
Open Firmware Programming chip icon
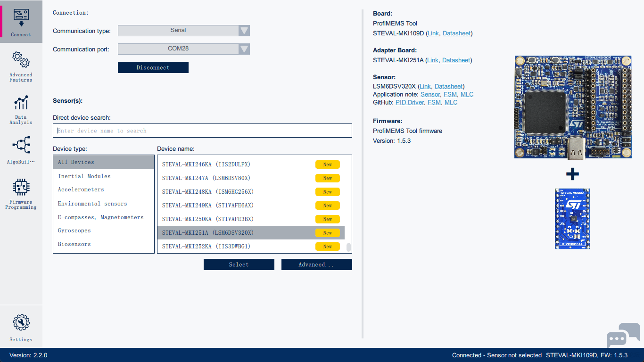pyautogui.click(x=21, y=187)
